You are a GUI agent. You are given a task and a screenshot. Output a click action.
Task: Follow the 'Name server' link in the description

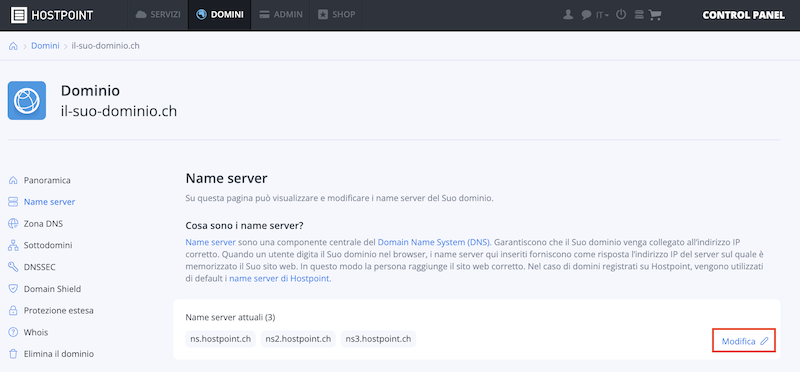point(211,242)
